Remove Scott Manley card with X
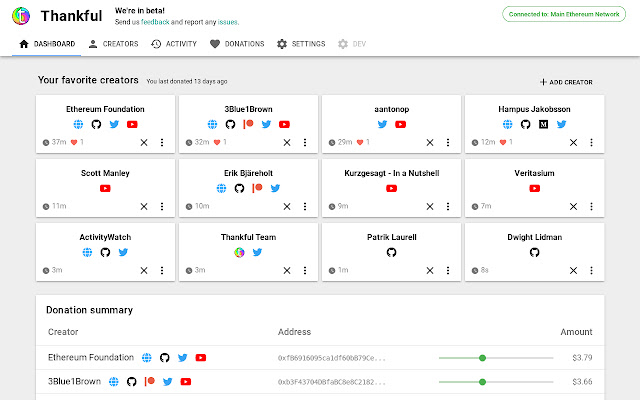This screenshot has width=640, height=400. [144, 207]
